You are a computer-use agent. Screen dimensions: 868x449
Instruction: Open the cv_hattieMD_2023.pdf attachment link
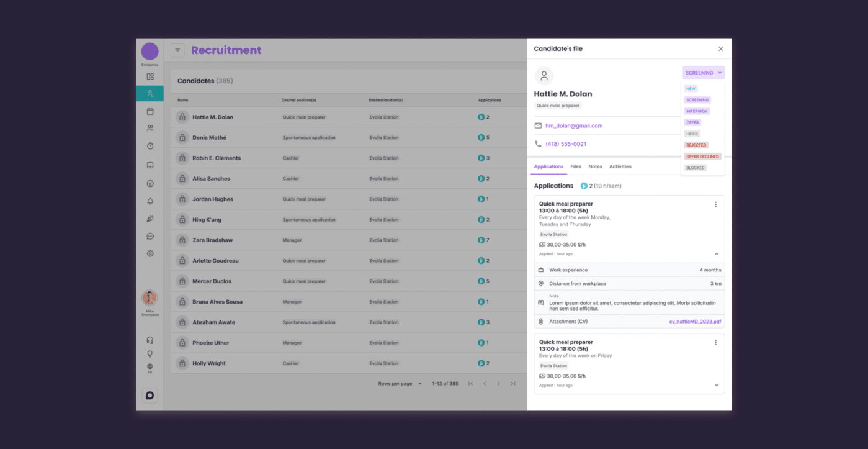pos(695,322)
